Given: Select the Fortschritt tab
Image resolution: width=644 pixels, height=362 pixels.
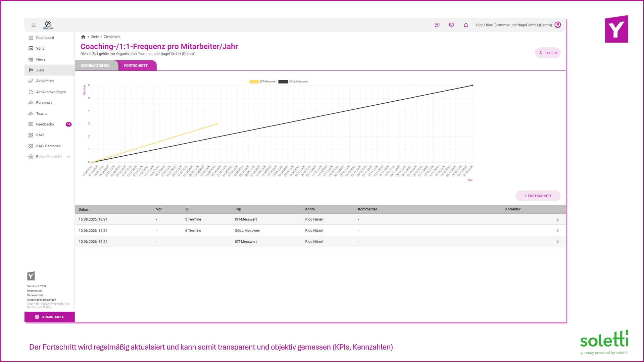Looking at the screenshot, I should (136, 65).
